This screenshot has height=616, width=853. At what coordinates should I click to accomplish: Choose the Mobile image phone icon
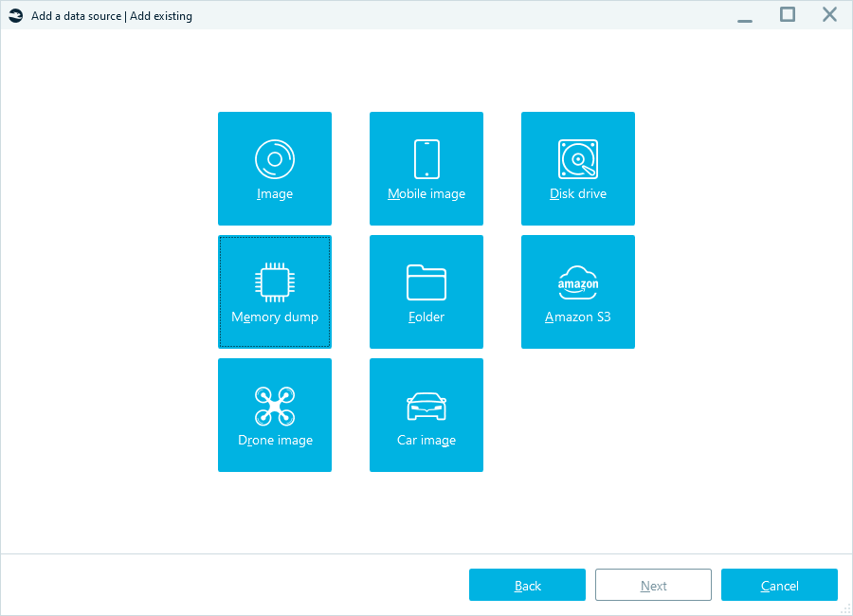426,159
